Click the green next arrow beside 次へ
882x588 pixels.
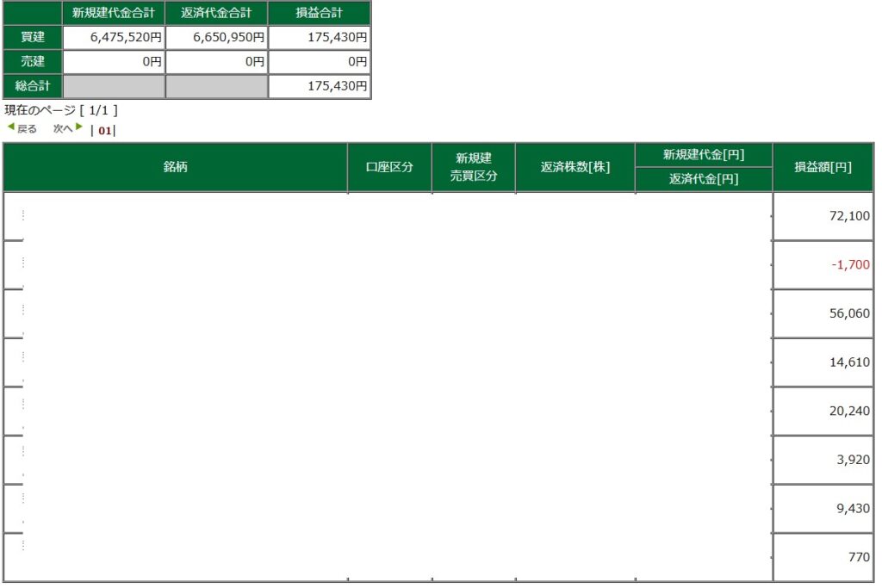79,127
